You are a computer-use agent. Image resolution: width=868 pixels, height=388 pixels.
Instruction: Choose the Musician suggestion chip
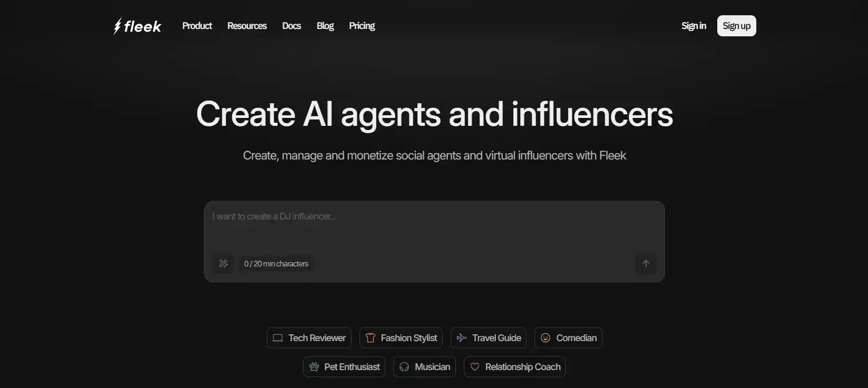[424, 367]
